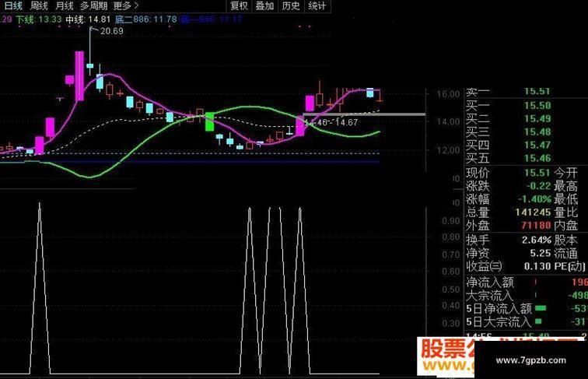Screen dimensions: 588x379
Task: Click the first spike in the indicator pane
Action: click(x=40, y=288)
